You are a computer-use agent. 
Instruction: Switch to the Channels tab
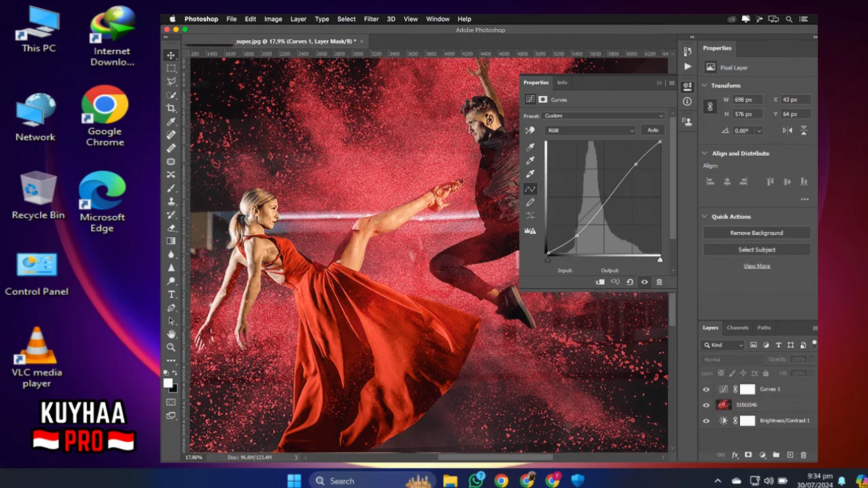(738, 327)
